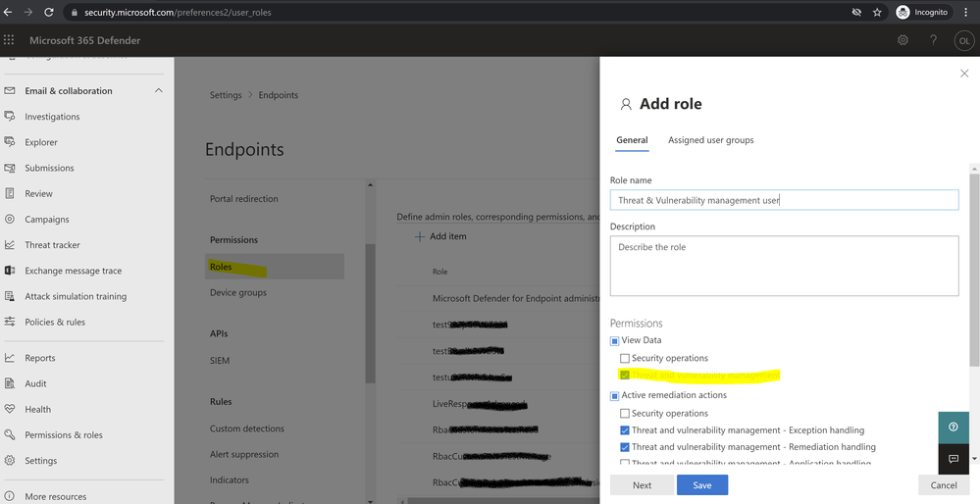This screenshot has width=980, height=504.
Task: Select Roles under Permissions
Action: (275, 267)
